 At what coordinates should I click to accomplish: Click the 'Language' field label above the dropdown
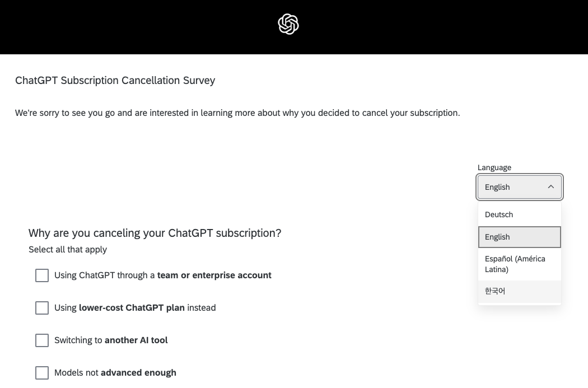pos(494,167)
